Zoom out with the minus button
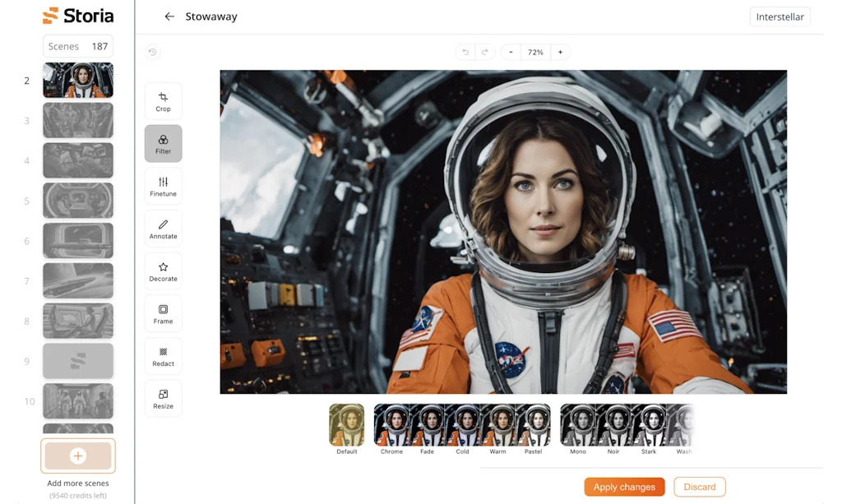This screenshot has width=842, height=504. click(511, 52)
